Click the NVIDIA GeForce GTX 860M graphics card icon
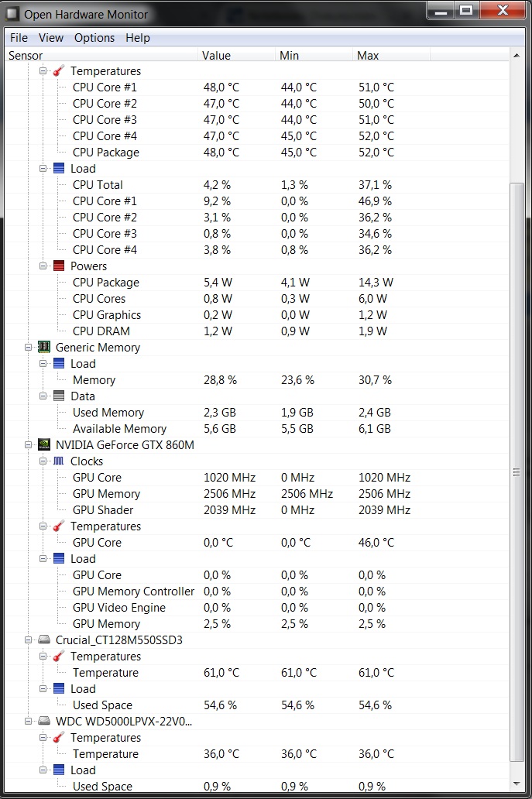This screenshot has height=799, width=532. tap(44, 445)
